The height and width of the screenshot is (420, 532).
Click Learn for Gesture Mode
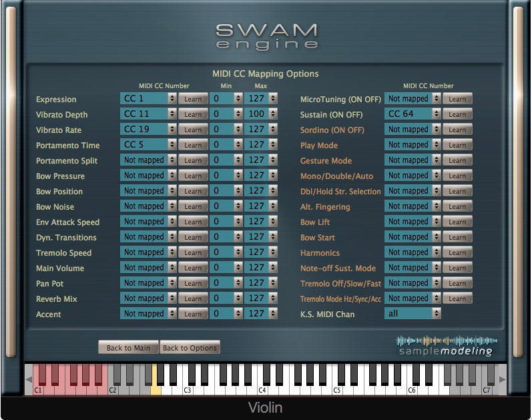click(457, 160)
